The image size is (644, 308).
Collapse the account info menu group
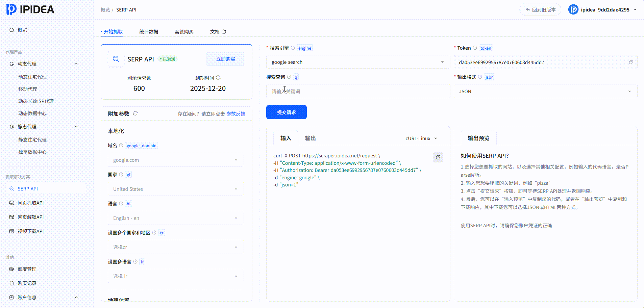[76, 298]
